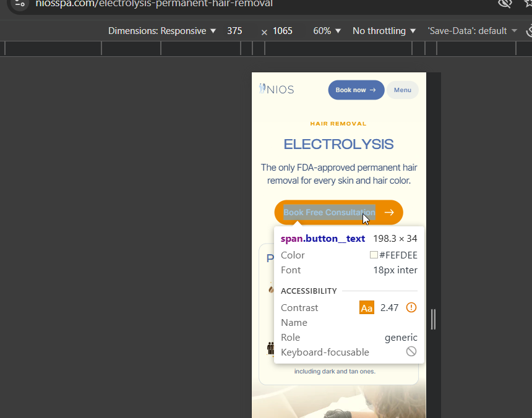Image resolution: width=532 pixels, height=418 pixels.
Task: Click the ELECTROLYSIS heading
Action: click(338, 145)
